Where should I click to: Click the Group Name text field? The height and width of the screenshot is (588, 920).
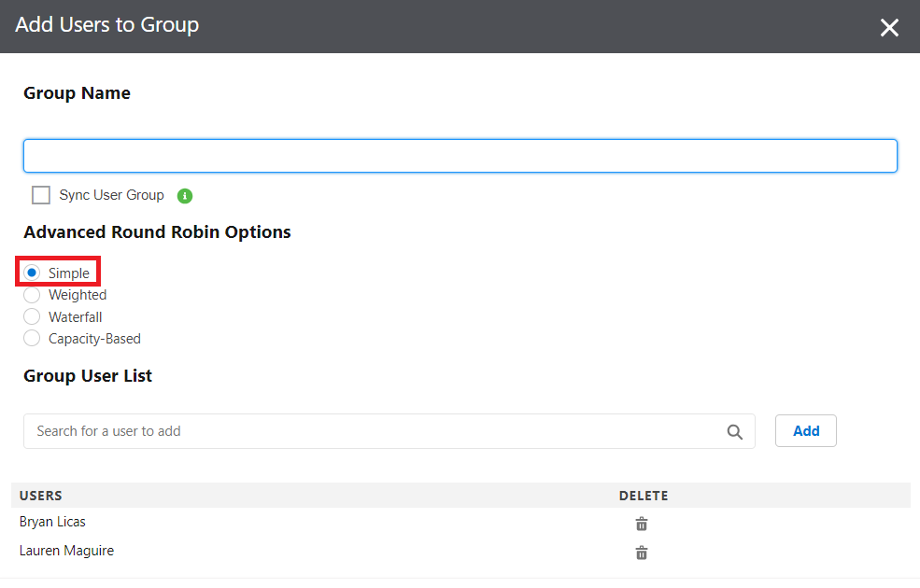tap(460, 156)
